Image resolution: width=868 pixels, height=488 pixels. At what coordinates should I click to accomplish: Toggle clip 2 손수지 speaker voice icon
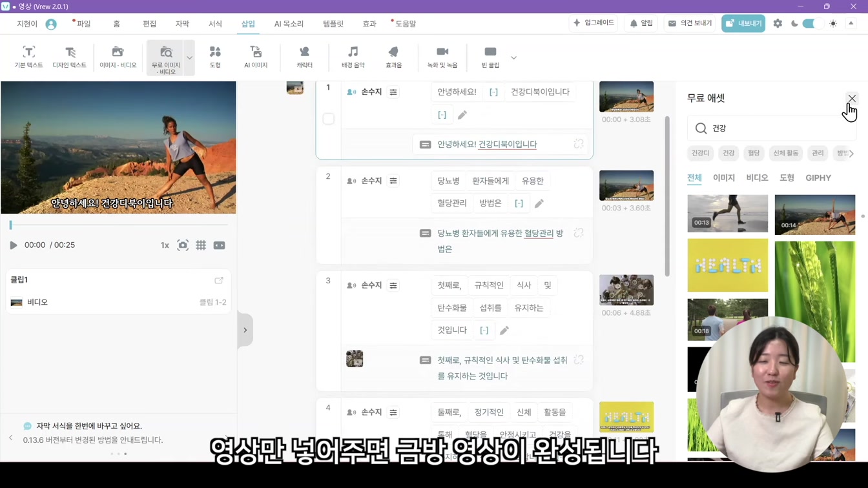coord(351,181)
